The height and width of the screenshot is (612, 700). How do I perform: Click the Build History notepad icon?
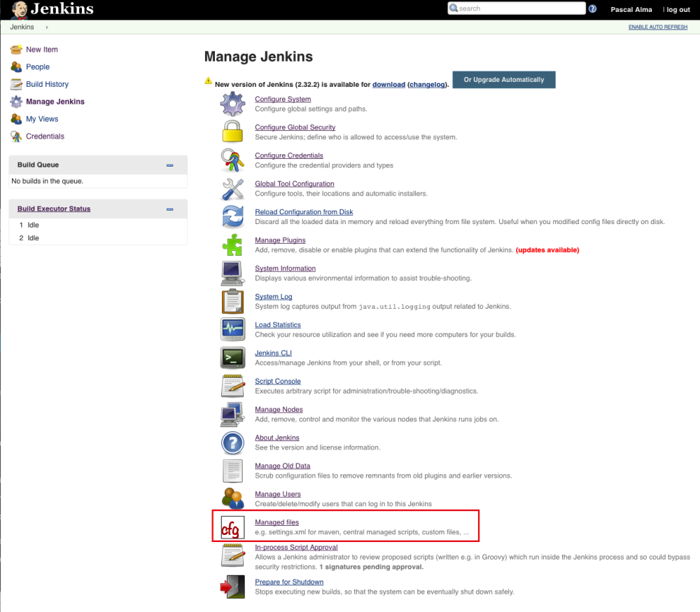click(16, 85)
